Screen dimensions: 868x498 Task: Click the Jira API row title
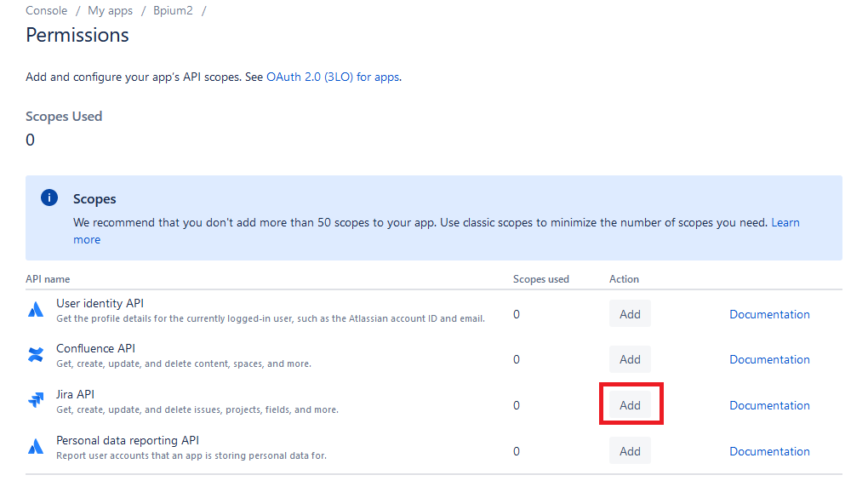(x=75, y=394)
